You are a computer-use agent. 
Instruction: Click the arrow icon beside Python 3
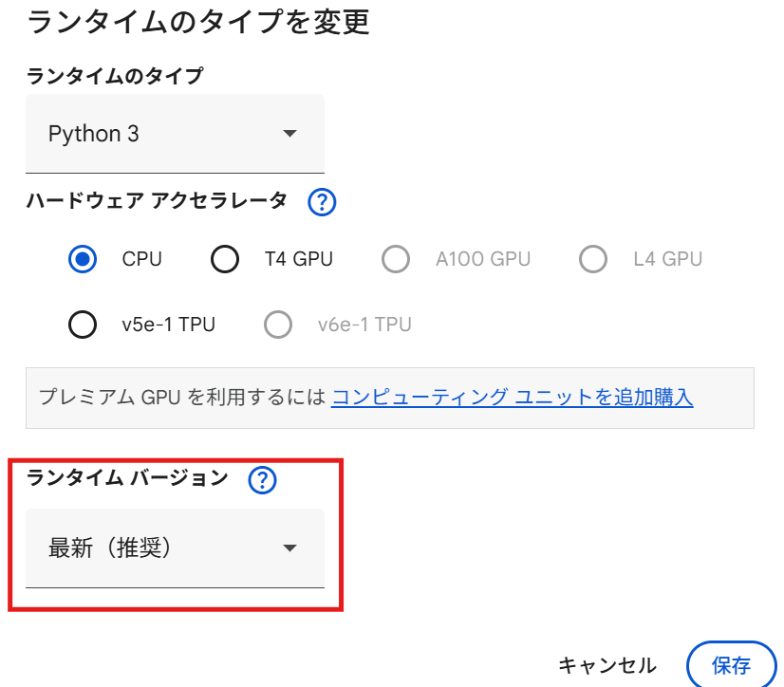click(x=289, y=134)
